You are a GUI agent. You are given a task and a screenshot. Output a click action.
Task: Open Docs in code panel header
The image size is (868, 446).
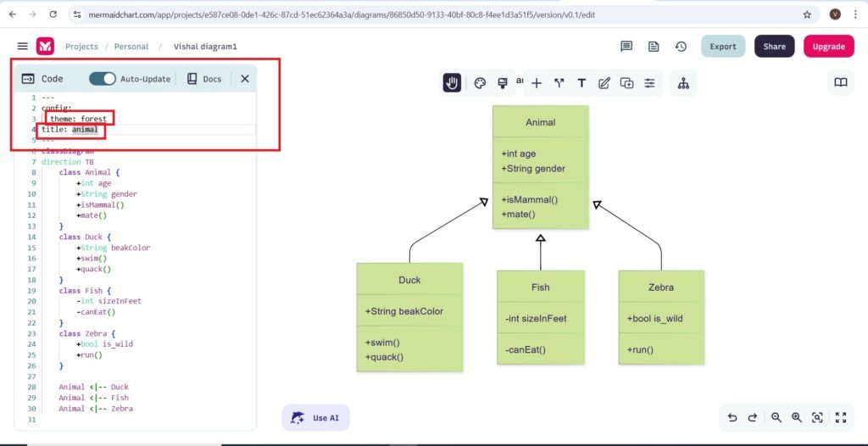pos(204,79)
